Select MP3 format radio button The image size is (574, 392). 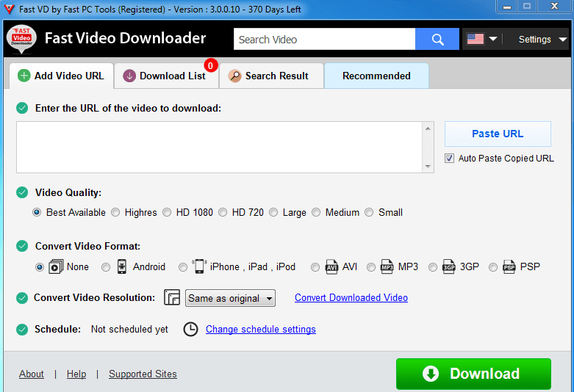point(371,267)
